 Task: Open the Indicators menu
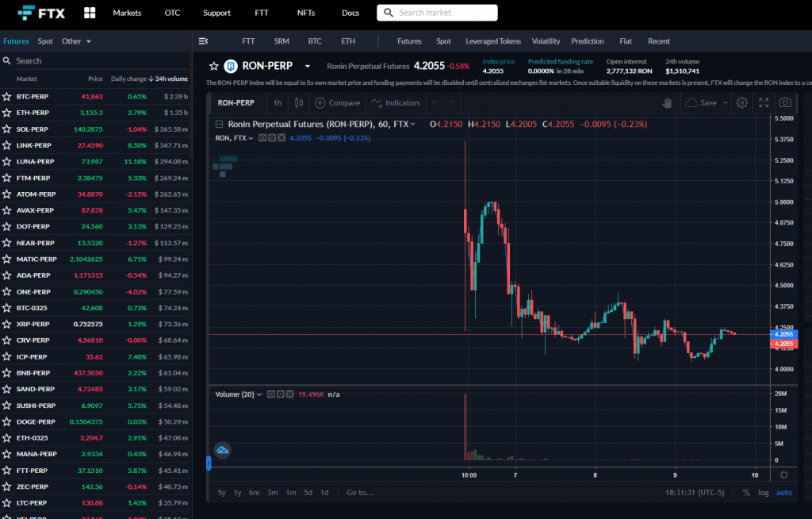pos(395,102)
